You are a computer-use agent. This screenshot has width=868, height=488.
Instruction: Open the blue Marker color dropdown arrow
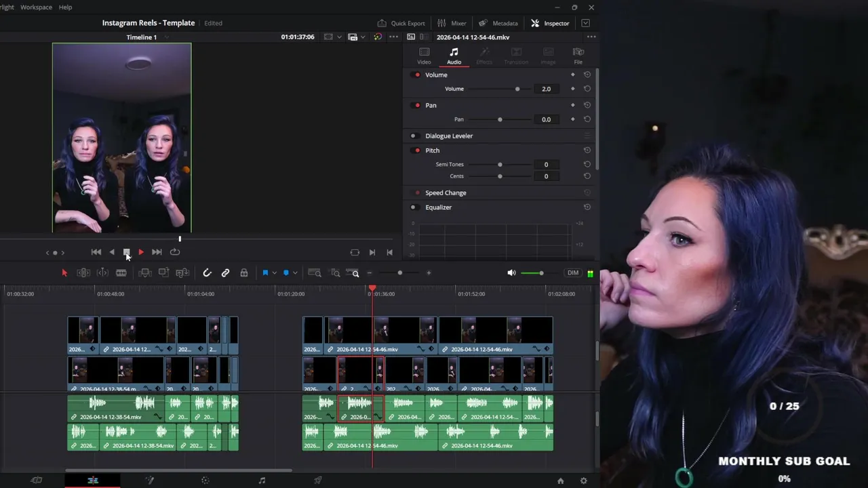click(x=295, y=272)
